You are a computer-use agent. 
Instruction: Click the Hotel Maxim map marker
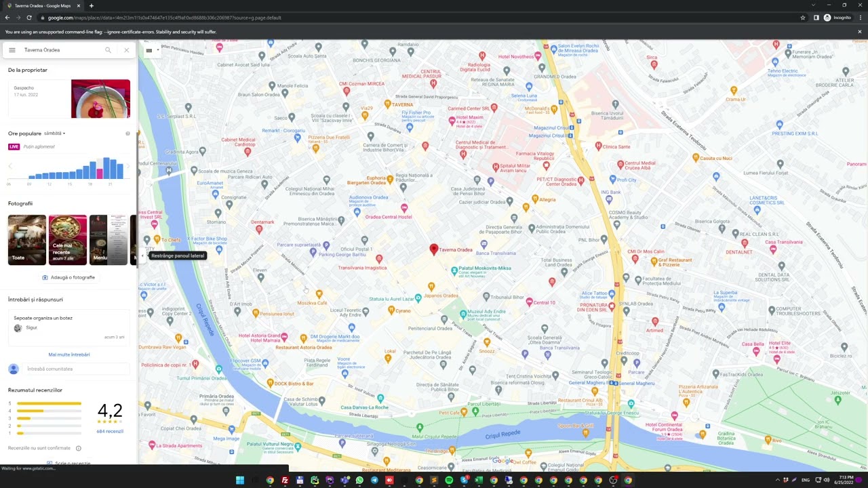tap(452, 120)
